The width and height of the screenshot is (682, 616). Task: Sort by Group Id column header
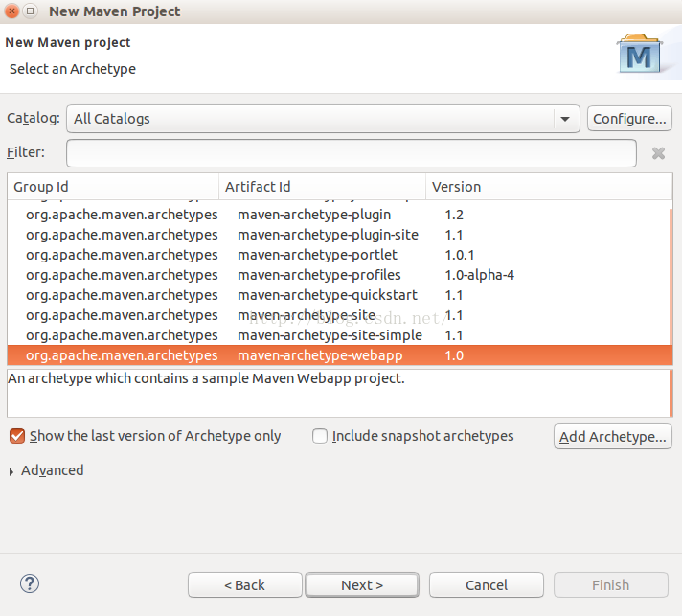click(113, 187)
